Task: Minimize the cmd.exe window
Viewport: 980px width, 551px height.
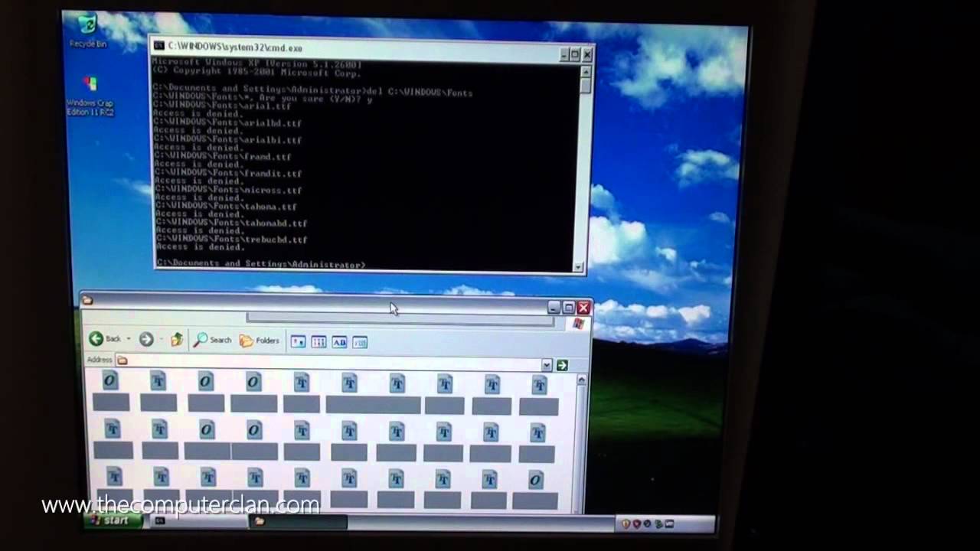Action: (563, 54)
